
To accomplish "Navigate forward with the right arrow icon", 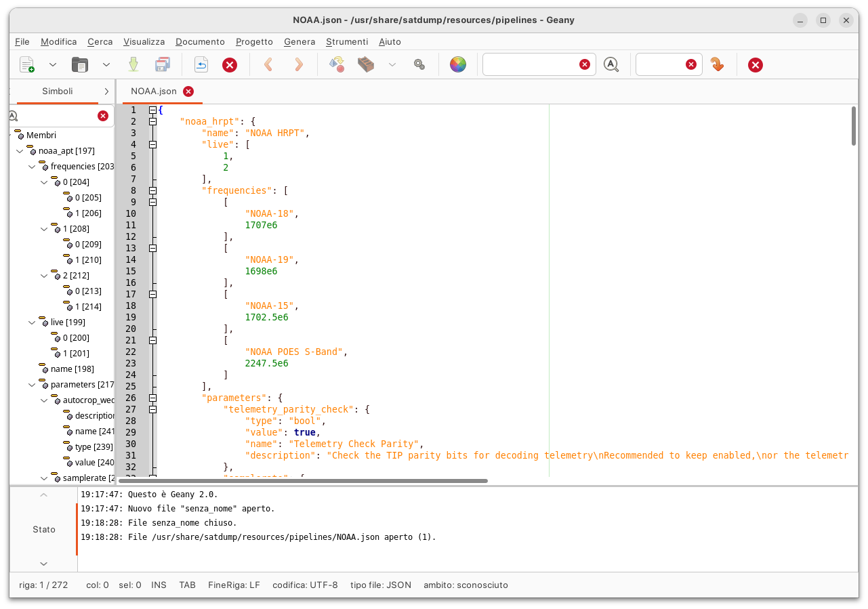I will [298, 65].
